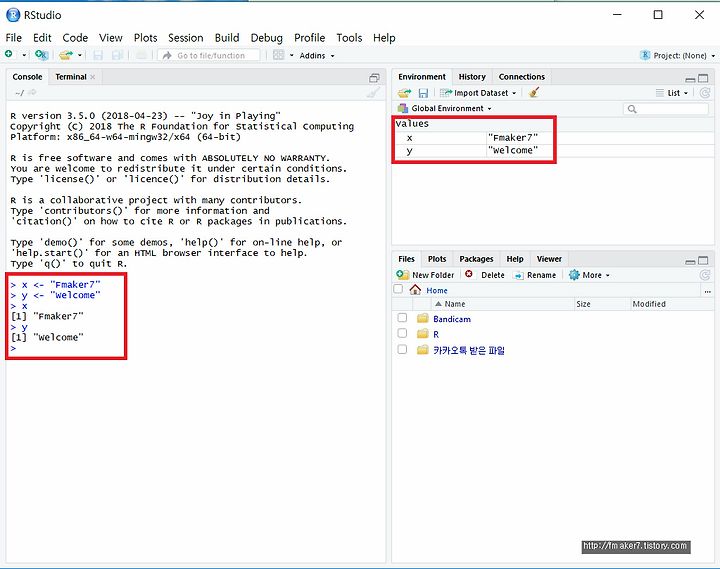Switch to the Files tab

pos(406,259)
